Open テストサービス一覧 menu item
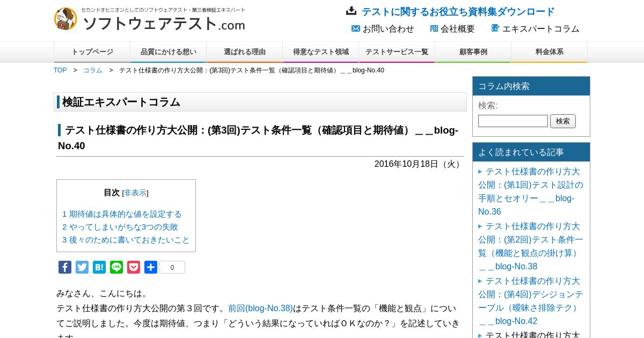Screen dimensions: 644x338 click(x=397, y=52)
